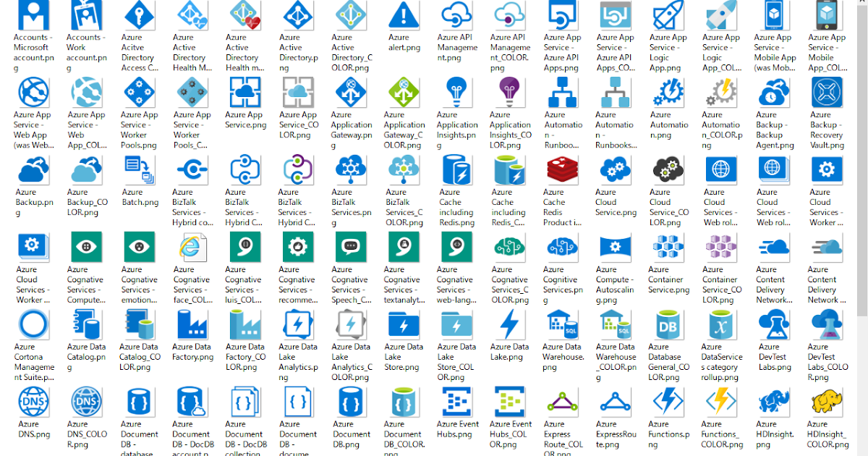The width and height of the screenshot is (868, 456).
Task: Select the Azure DevTest Labs.png flask icon
Action: pyautogui.click(x=773, y=324)
